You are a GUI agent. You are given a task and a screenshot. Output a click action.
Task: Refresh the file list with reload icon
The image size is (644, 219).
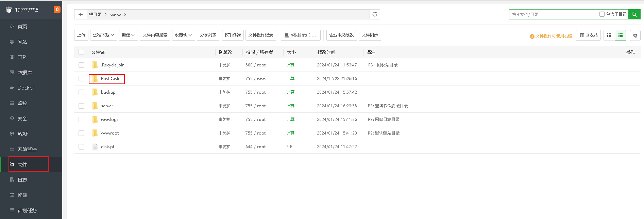pos(375,14)
